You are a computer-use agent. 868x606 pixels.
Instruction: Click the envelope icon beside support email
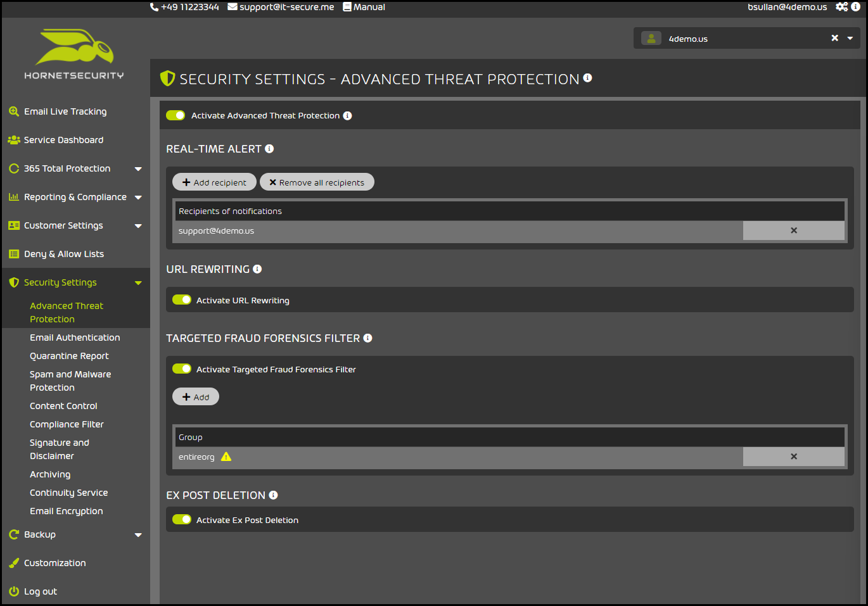[x=233, y=7]
